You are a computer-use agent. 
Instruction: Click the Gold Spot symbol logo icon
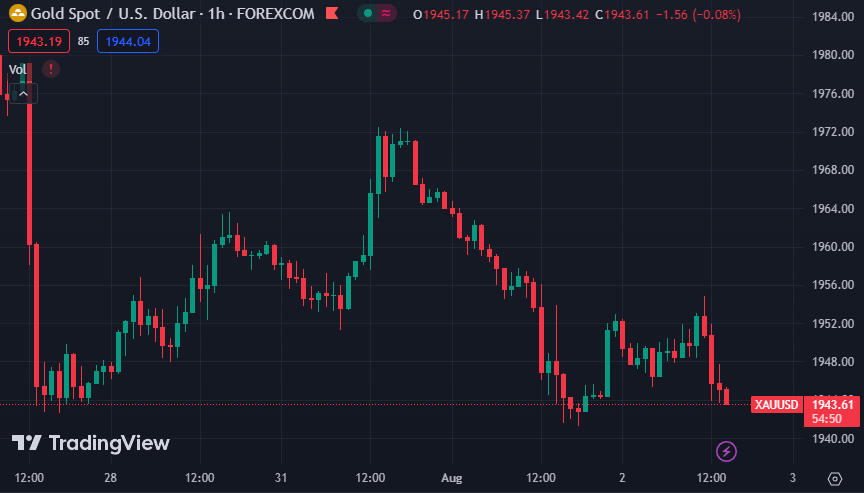pos(17,14)
